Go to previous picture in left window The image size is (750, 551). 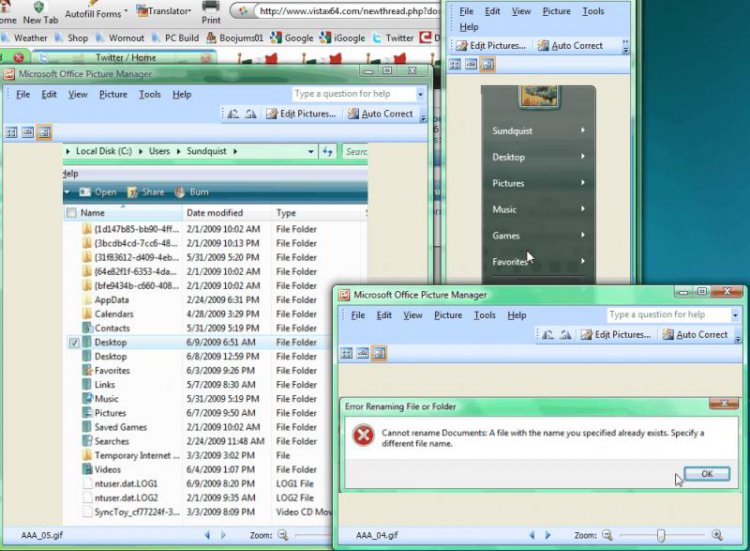(x=207, y=535)
